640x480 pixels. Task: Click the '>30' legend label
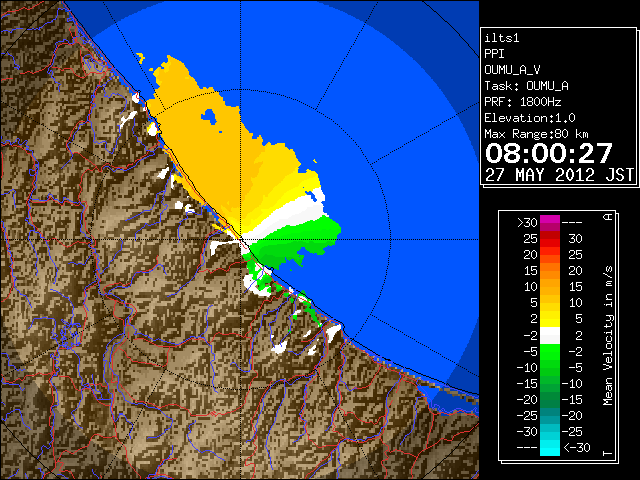[527, 223]
